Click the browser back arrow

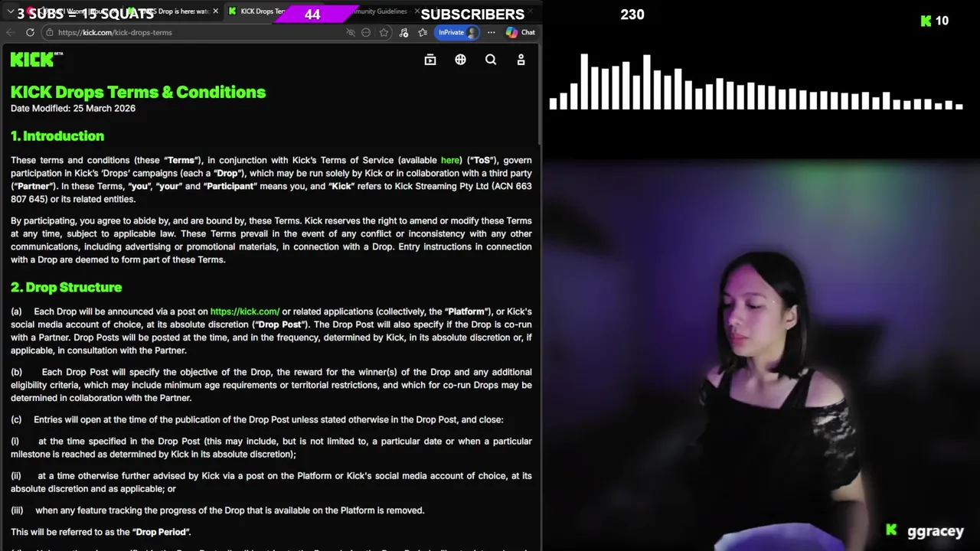(11, 32)
